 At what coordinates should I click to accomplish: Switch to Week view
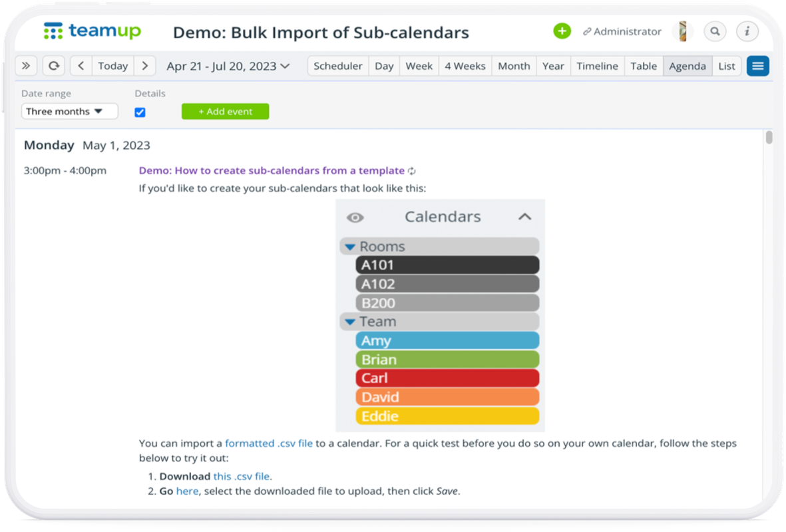tap(419, 66)
